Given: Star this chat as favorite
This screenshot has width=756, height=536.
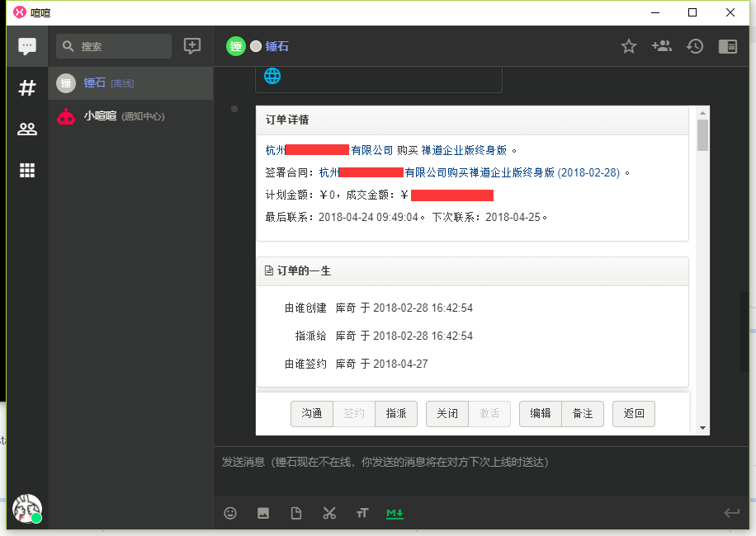Looking at the screenshot, I should tap(628, 46).
